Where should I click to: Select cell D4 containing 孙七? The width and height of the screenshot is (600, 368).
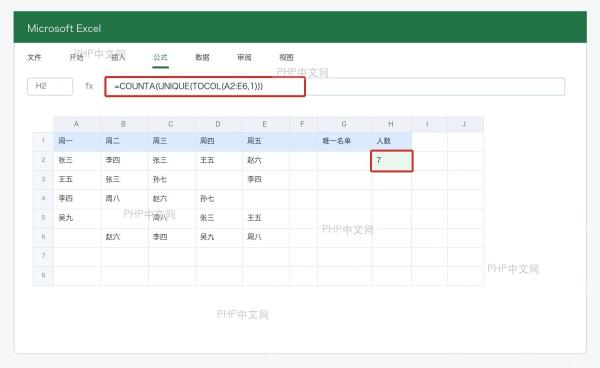point(219,199)
